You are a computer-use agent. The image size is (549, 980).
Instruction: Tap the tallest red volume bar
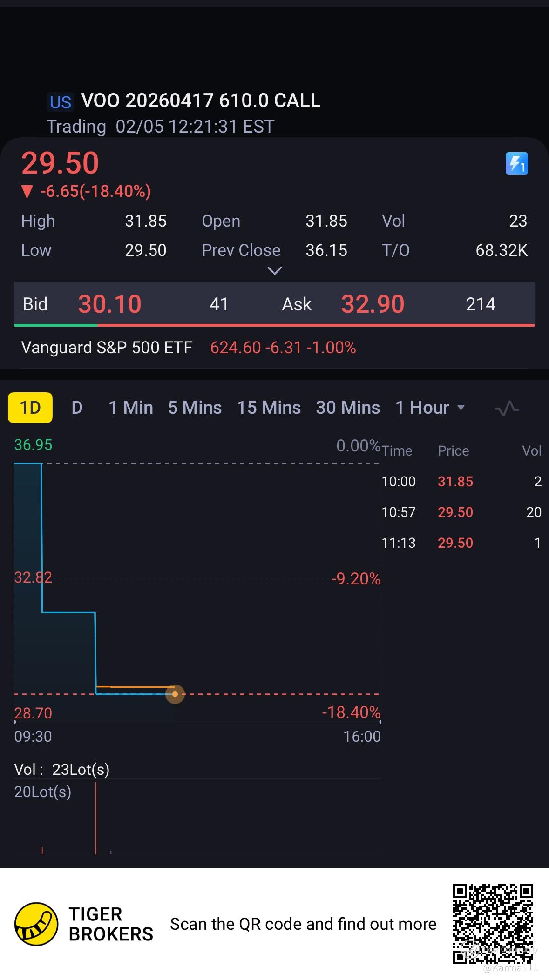pyautogui.click(x=96, y=818)
